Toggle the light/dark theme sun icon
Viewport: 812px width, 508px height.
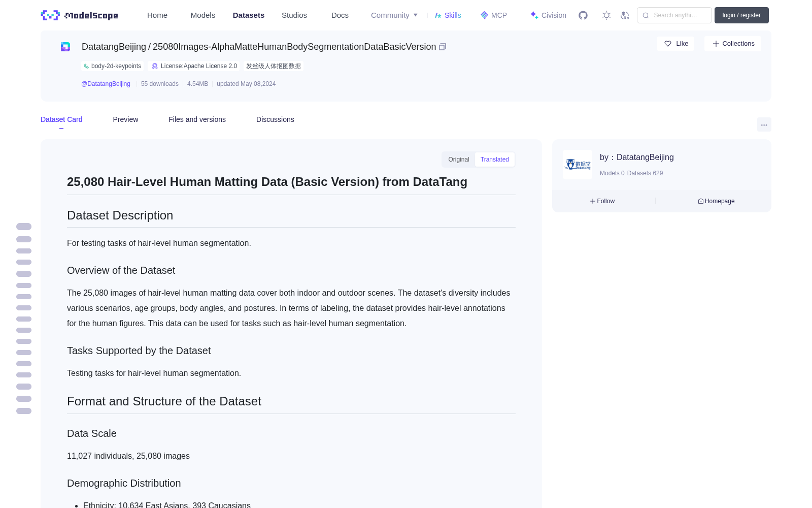(606, 15)
